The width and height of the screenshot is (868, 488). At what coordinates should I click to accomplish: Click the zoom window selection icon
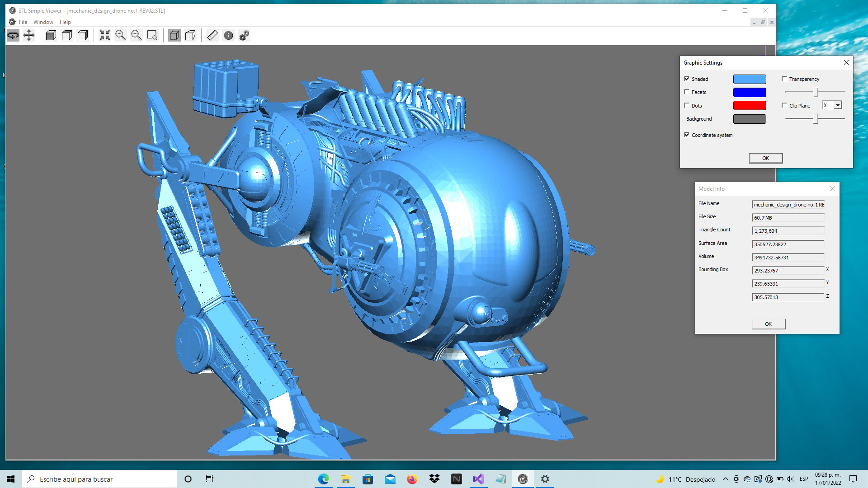[x=152, y=35]
